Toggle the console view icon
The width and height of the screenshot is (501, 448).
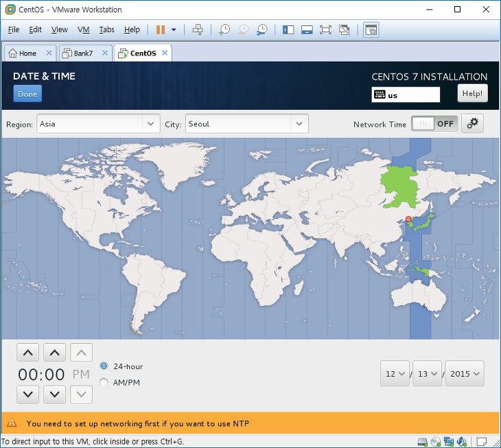371,30
